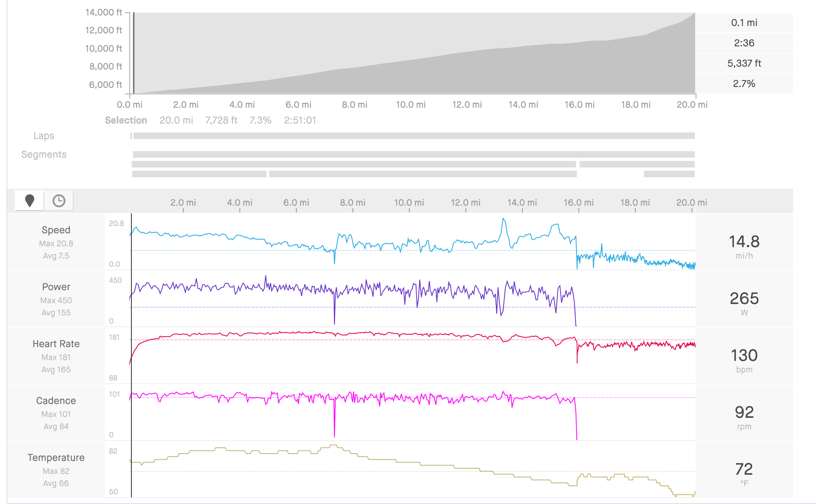The height and width of the screenshot is (504, 816).
Task: Click the Speed metric label
Action: click(x=56, y=230)
